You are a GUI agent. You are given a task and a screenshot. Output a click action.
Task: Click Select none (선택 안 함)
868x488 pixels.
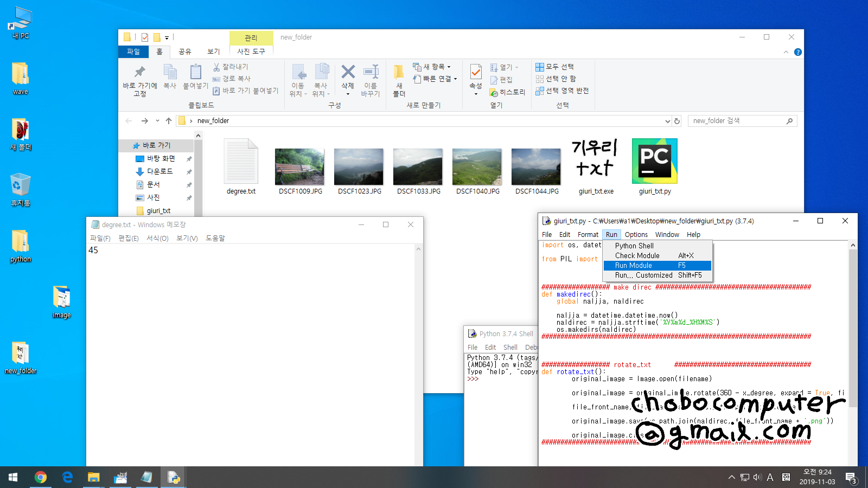tap(556, 79)
